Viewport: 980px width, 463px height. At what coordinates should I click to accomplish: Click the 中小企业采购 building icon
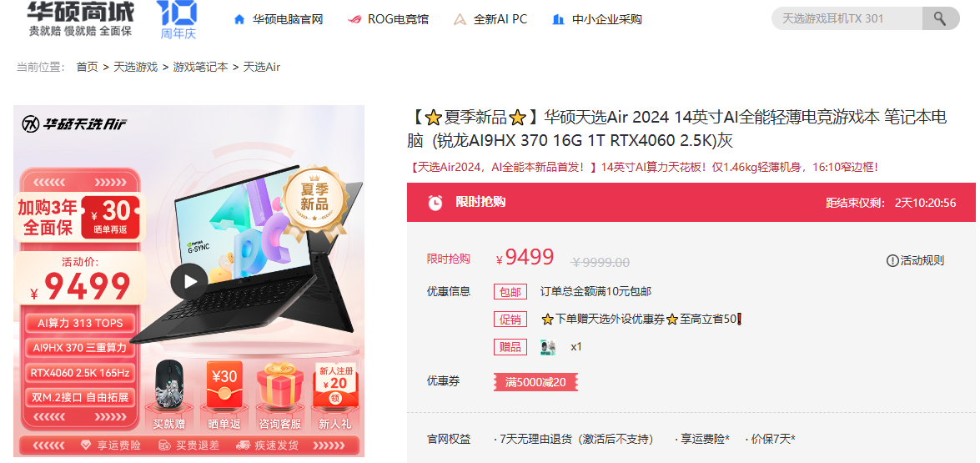pos(558,19)
